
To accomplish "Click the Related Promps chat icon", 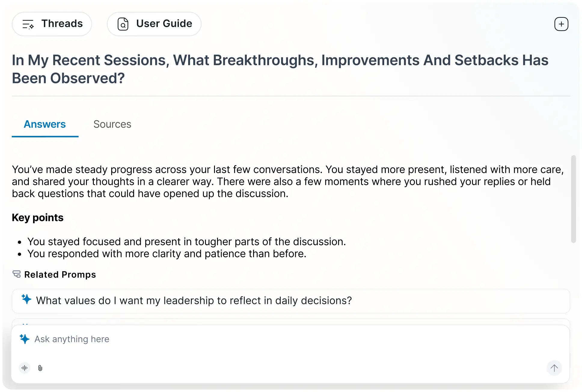I will tap(17, 274).
